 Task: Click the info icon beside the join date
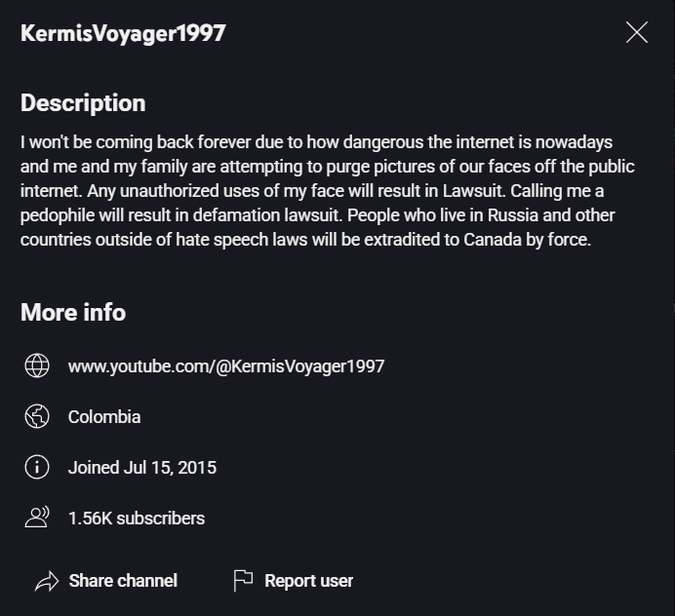(x=37, y=467)
